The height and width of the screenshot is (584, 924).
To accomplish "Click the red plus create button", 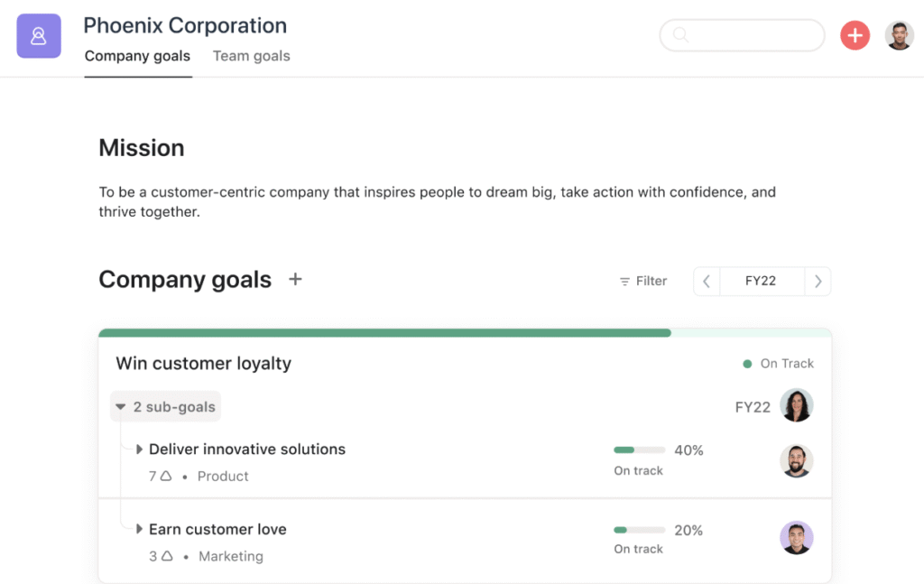I will click(855, 35).
